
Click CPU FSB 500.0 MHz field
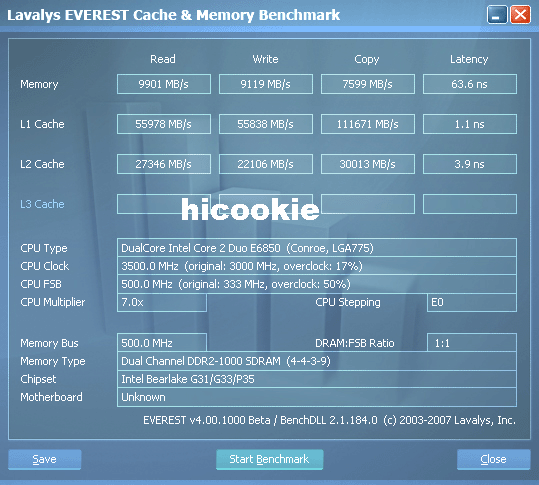317,284
